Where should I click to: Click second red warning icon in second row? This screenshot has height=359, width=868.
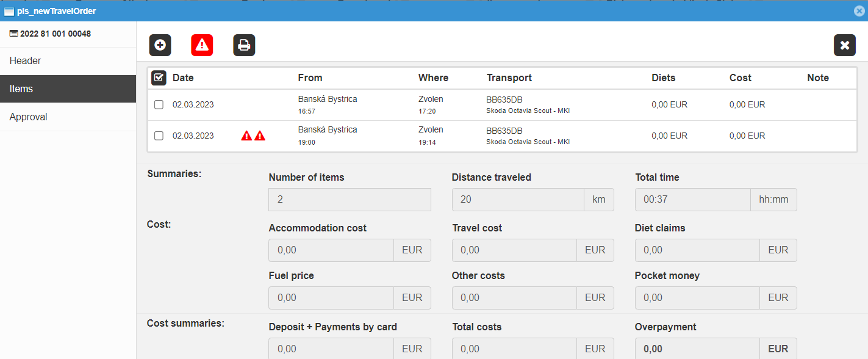260,136
